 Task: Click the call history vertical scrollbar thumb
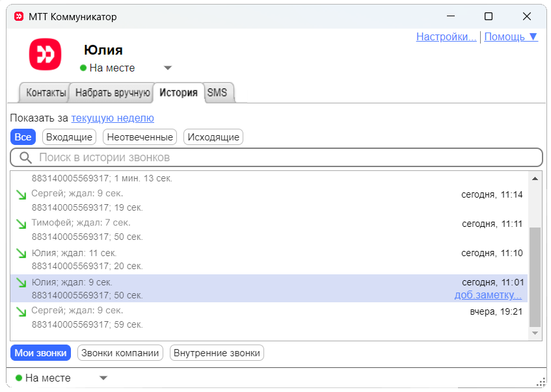click(535, 276)
